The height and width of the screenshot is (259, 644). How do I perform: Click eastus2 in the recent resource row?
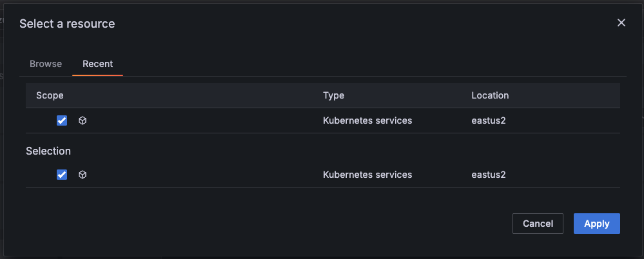click(x=488, y=120)
